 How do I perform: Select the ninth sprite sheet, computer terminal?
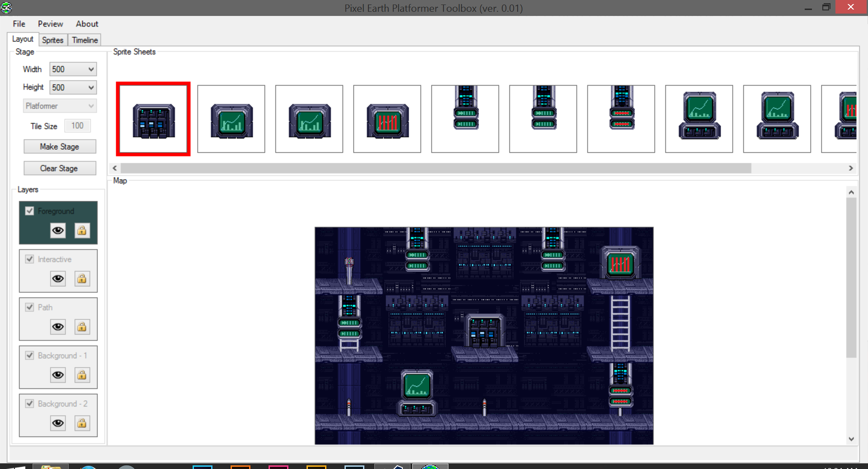tap(777, 119)
